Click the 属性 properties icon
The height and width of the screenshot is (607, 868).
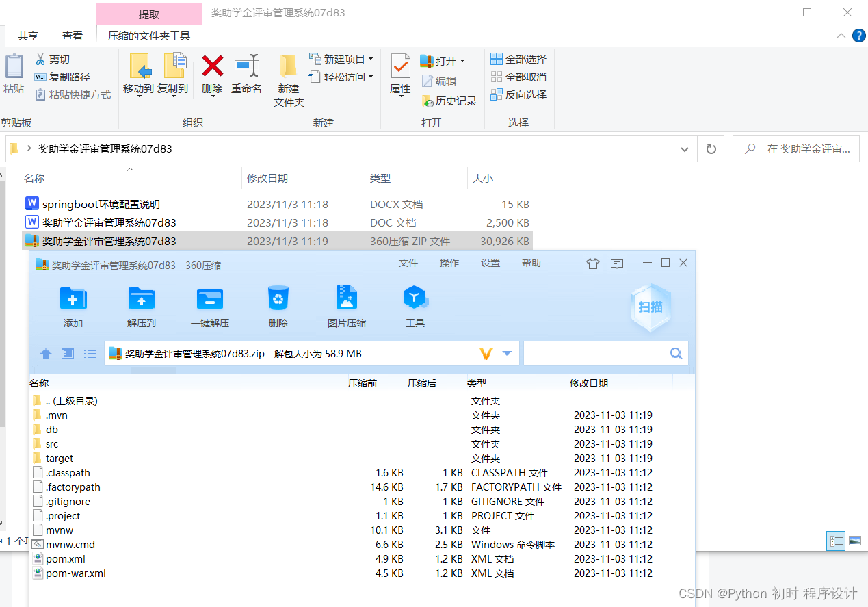point(400,66)
